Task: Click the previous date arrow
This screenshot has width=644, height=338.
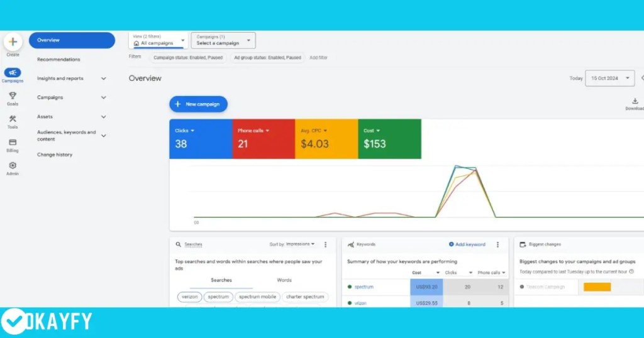Action: (x=642, y=78)
